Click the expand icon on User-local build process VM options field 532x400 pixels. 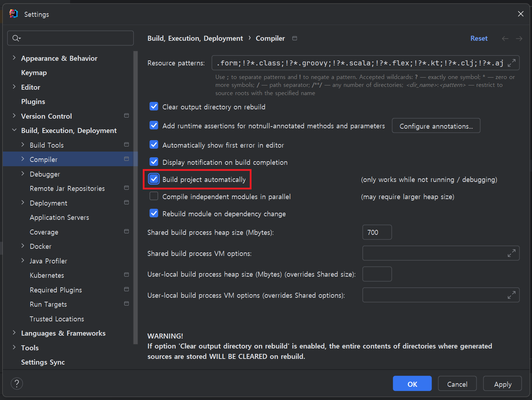[x=512, y=295]
